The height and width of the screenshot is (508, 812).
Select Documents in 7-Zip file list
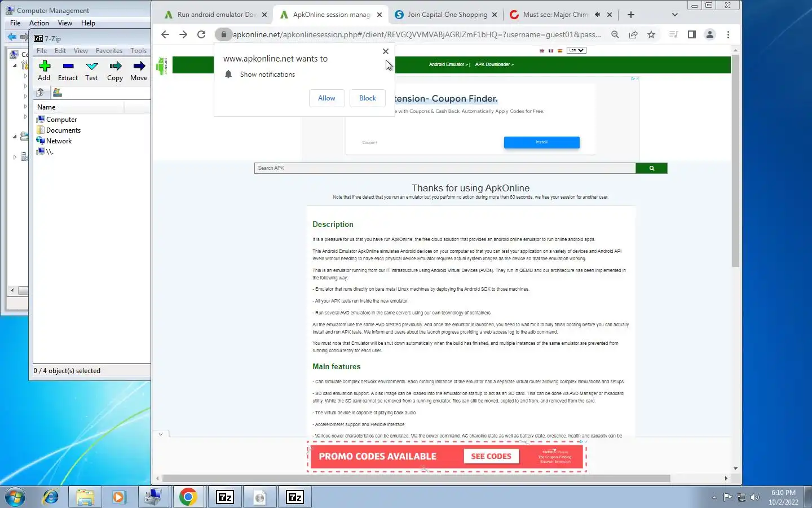58,130
